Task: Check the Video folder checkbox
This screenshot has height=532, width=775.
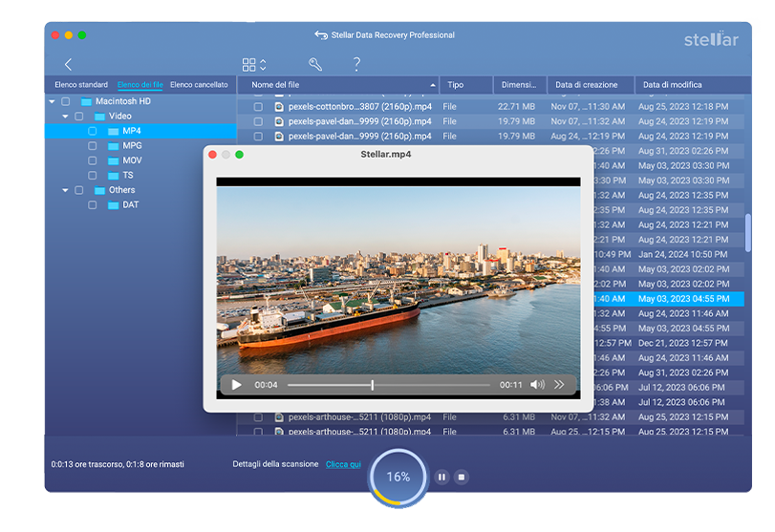Action: [x=78, y=117]
